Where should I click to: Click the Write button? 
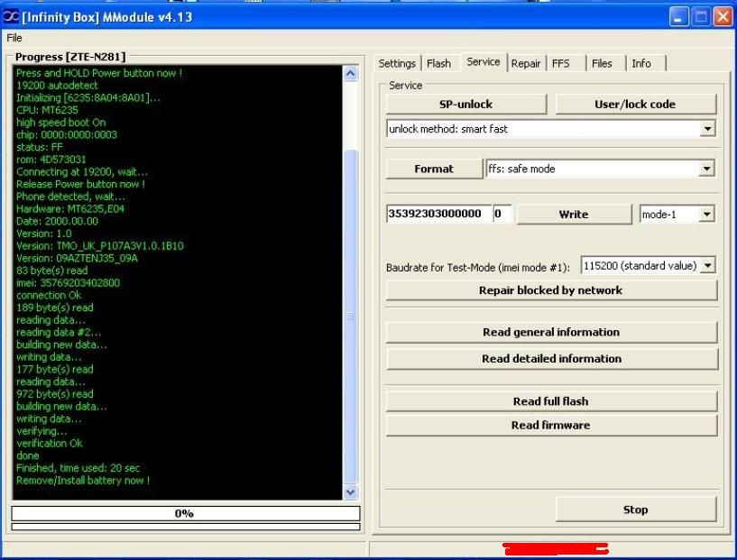tap(574, 215)
